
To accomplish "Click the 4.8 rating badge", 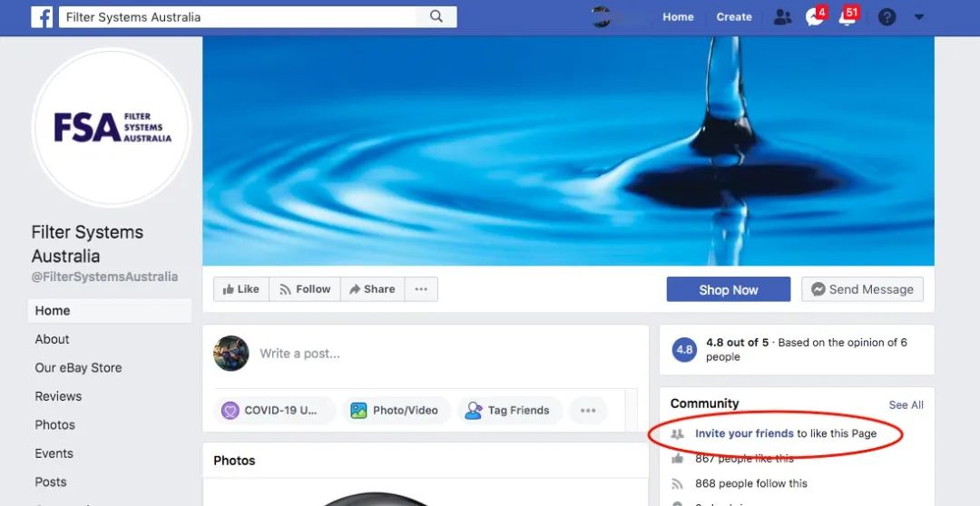I will 684,350.
